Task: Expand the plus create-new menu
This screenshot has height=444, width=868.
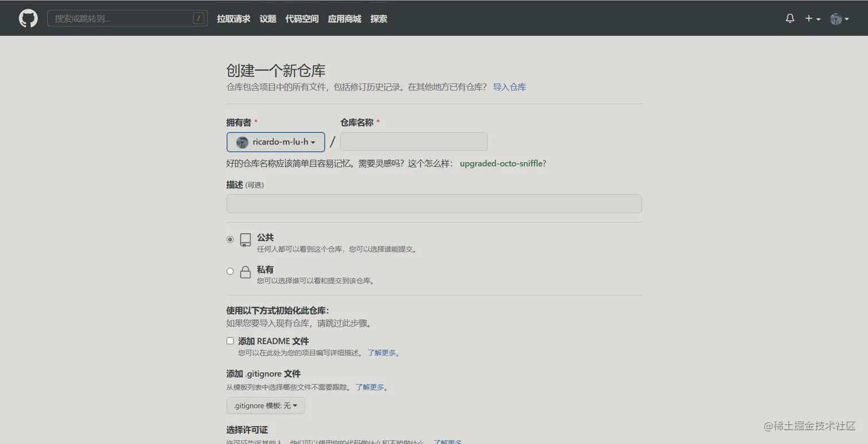Action: 812,19
